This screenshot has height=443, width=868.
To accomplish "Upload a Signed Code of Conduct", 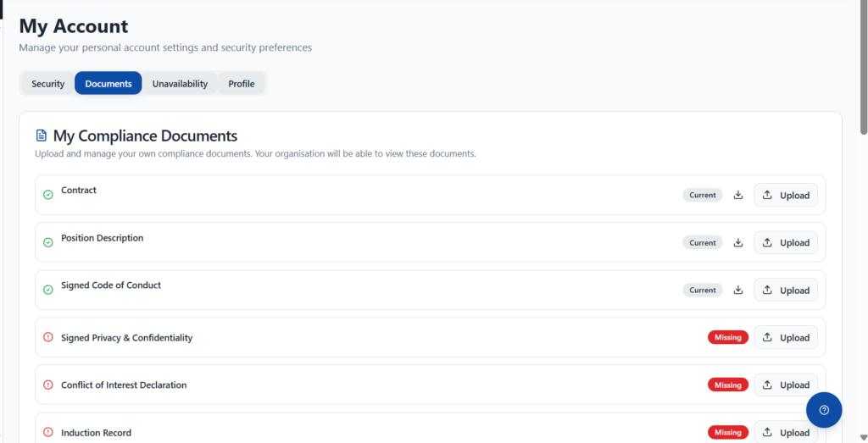I will coord(786,290).
